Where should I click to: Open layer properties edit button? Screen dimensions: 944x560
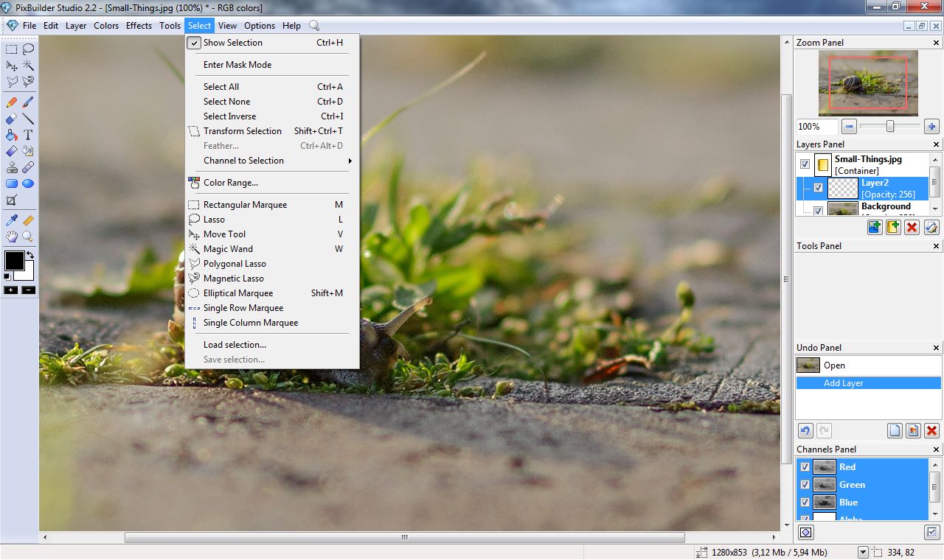pyautogui.click(x=931, y=227)
